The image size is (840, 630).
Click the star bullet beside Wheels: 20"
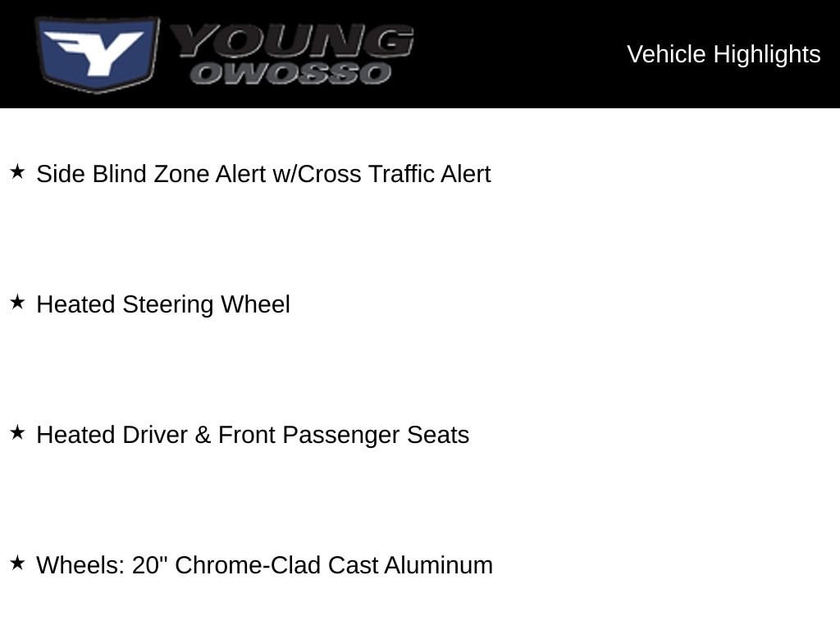pos(18,563)
